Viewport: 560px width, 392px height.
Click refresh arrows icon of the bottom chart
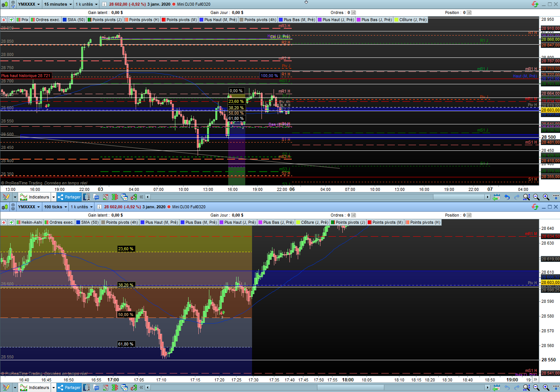[535, 207]
